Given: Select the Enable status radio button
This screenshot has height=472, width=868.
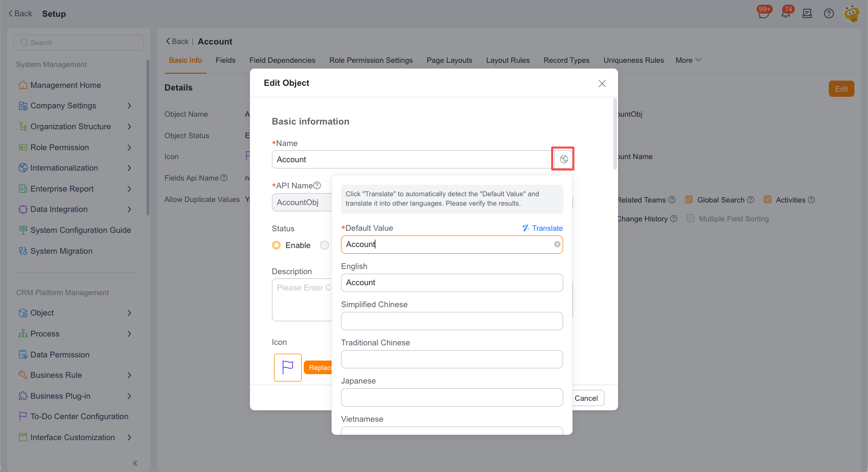Looking at the screenshot, I should point(276,245).
